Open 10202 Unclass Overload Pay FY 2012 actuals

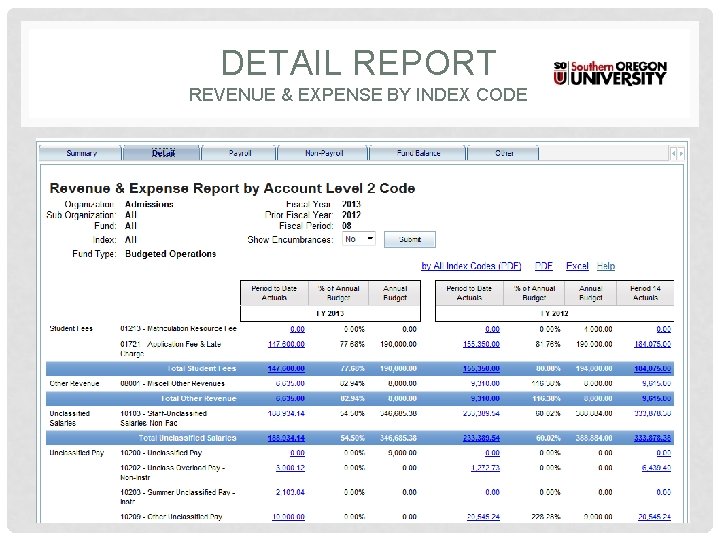(x=485, y=468)
